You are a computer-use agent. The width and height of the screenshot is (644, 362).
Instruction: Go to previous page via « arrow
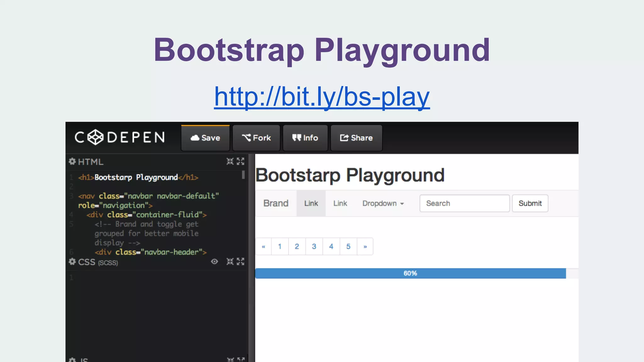(x=264, y=246)
